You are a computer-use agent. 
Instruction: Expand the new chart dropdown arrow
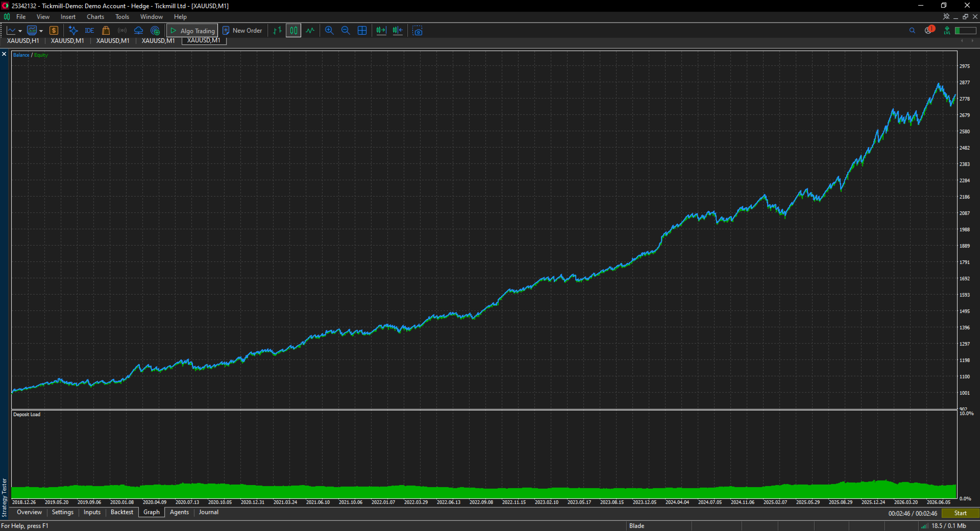pos(20,31)
